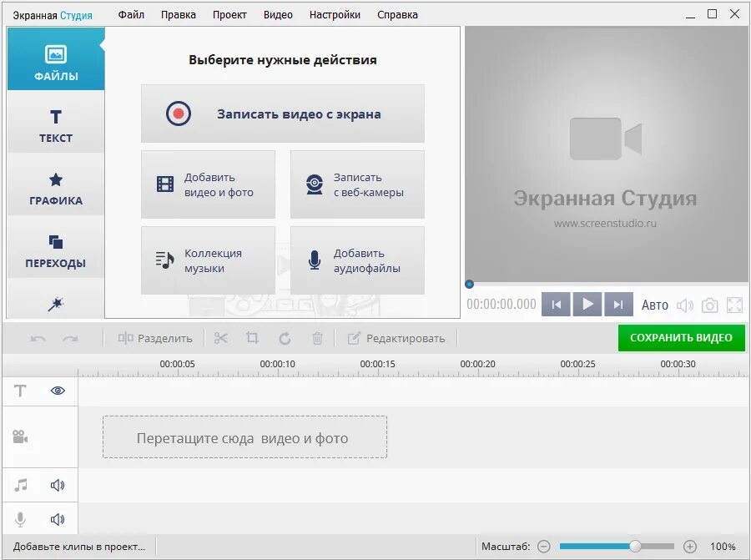Viewport: 751px width, 560px height.
Task: Mute the voice track speaker
Action: [x=58, y=519]
